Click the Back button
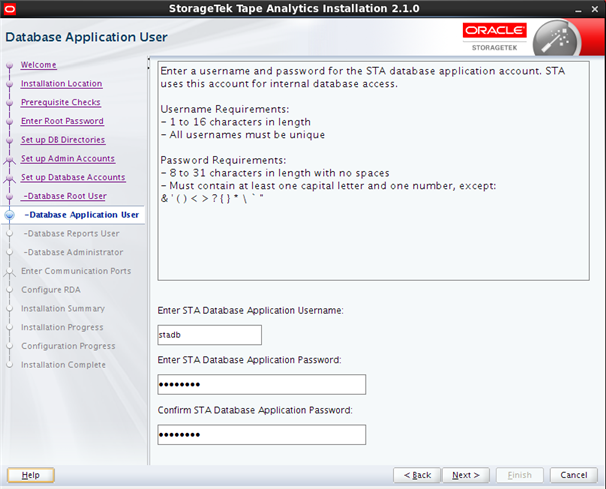This screenshot has height=489, width=606. click(417, 475)
